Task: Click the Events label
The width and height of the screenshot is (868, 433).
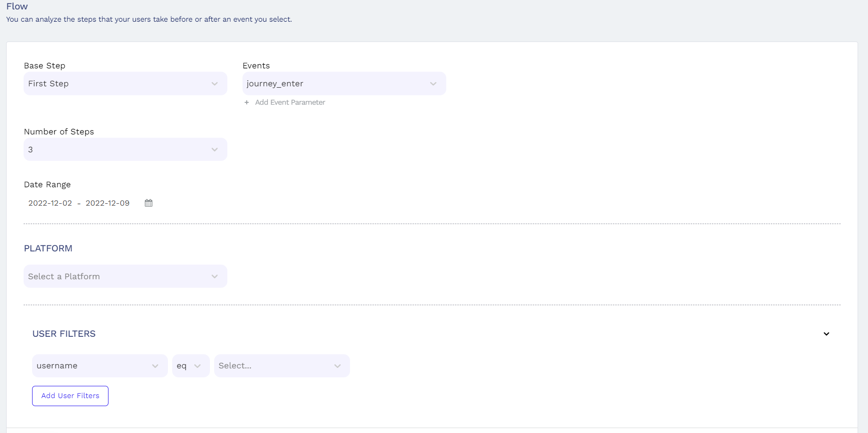Action: (256, 66)
